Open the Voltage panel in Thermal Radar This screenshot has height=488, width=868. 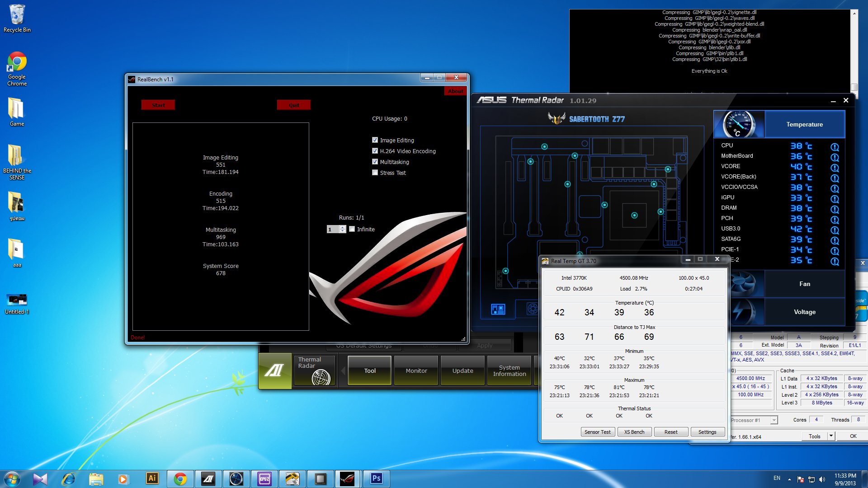coord(804,312)
